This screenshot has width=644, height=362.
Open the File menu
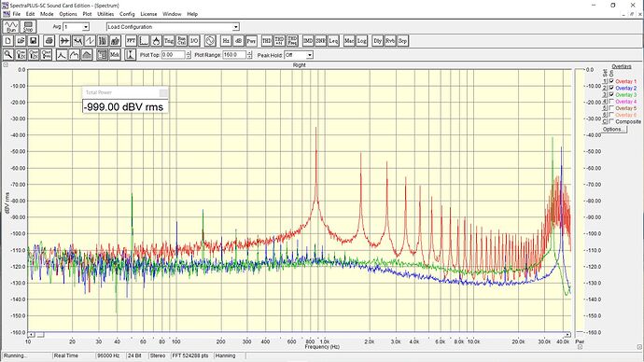coord(17,14)
